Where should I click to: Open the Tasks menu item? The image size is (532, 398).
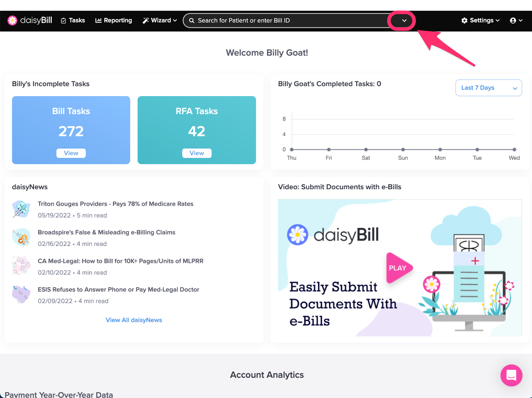pos(73,20)
